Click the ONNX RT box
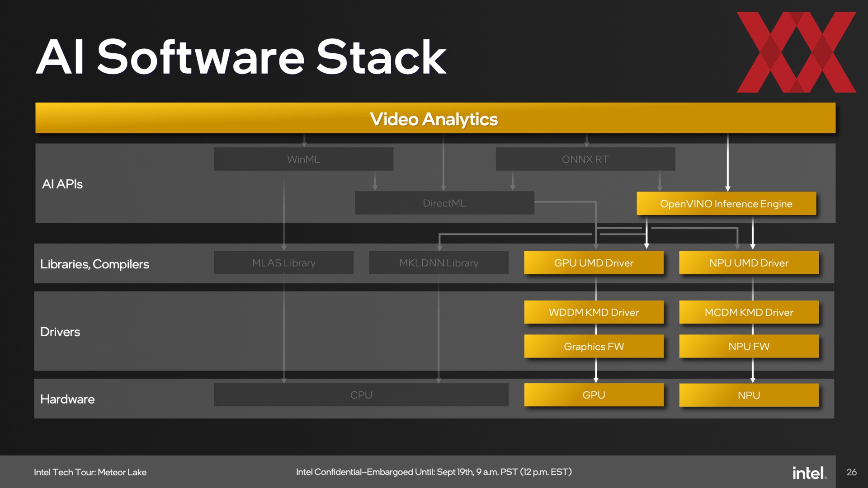The height and width of the screenshot is (488, 868). (x=585, y=159)
